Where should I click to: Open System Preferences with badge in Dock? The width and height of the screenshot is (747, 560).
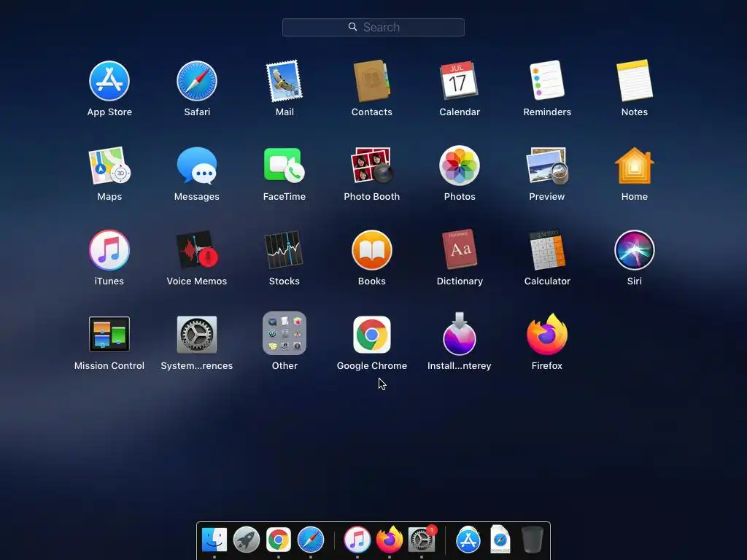click(x=422, y=540)
